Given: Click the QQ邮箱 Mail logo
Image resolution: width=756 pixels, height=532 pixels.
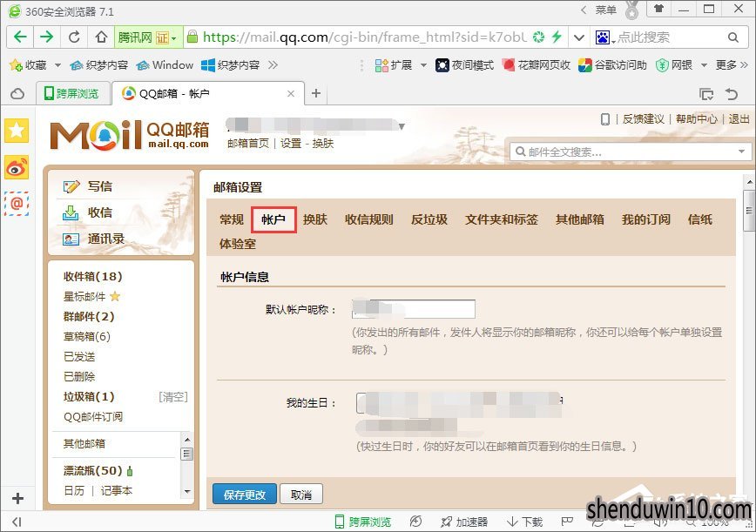Looking at the screenshot, I should point(129,135).
